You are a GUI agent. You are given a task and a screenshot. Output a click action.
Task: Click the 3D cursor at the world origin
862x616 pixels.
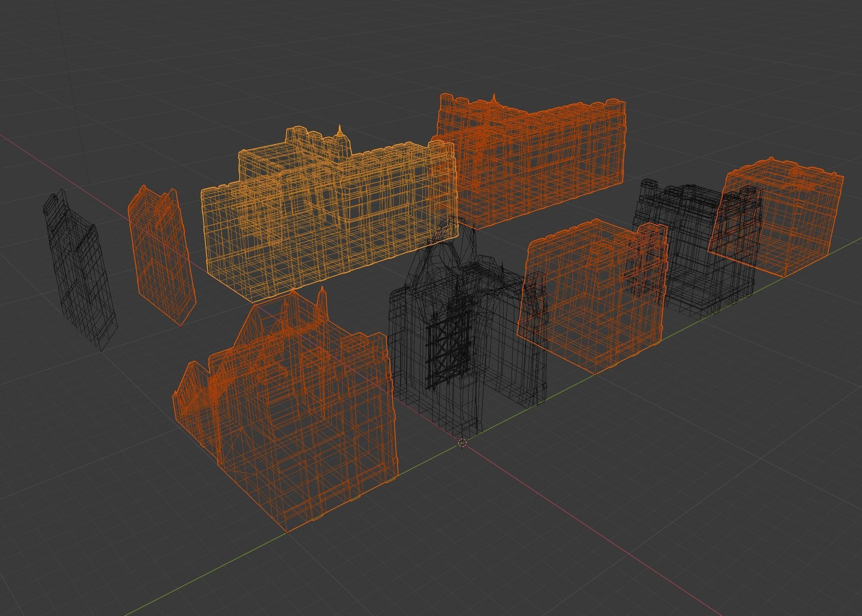click(463, 443)
